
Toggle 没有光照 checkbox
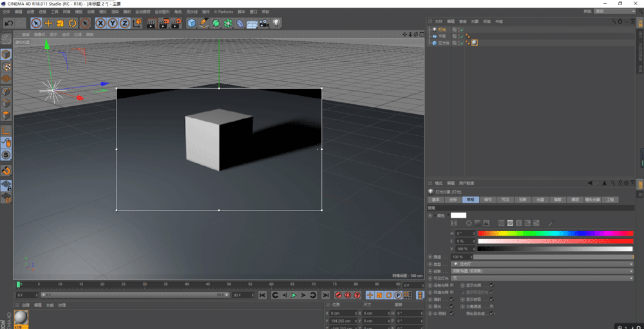[x=452, y=285]
